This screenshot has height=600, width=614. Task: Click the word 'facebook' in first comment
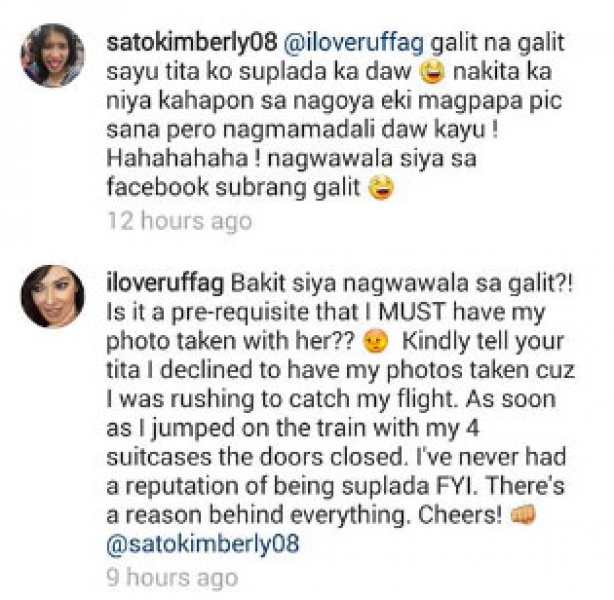157,188
